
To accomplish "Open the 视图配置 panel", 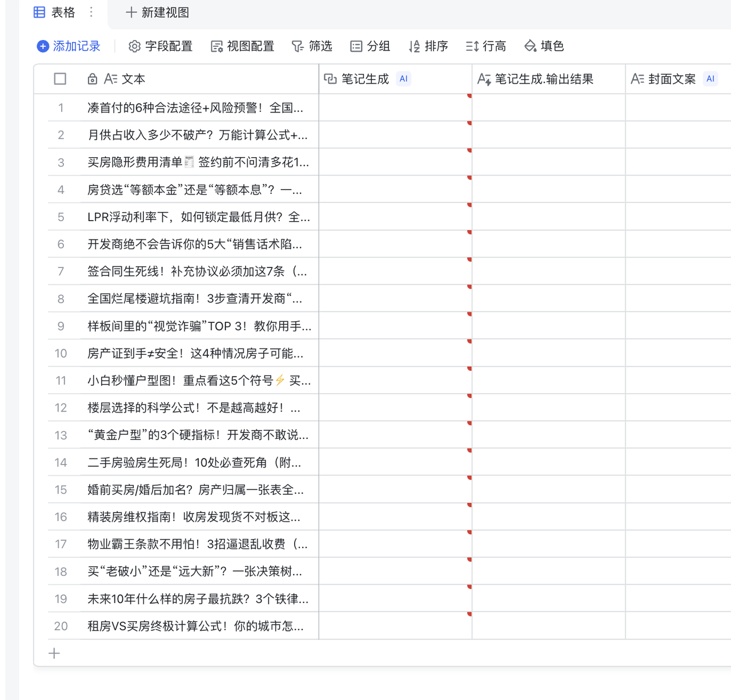I will pos(242,46).
